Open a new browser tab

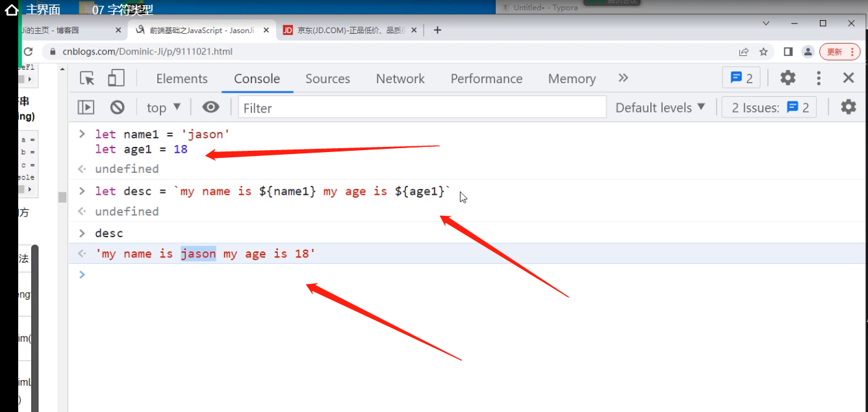[437, 30]
